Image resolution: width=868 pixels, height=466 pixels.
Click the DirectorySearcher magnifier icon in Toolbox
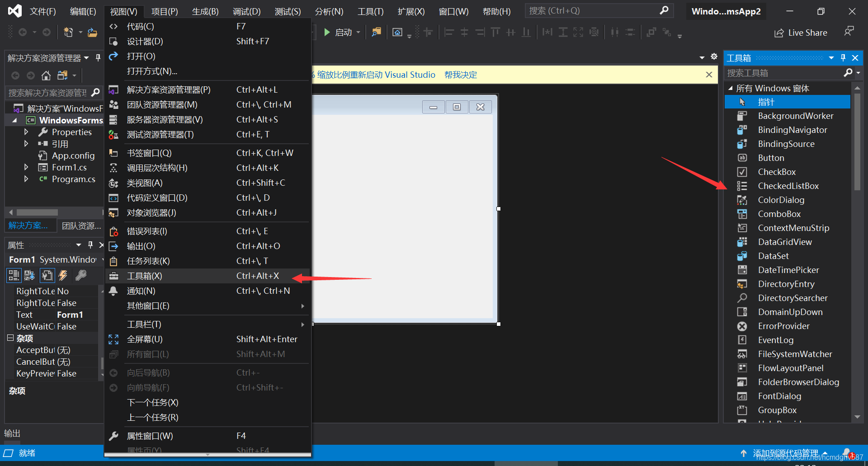point(742,298)
